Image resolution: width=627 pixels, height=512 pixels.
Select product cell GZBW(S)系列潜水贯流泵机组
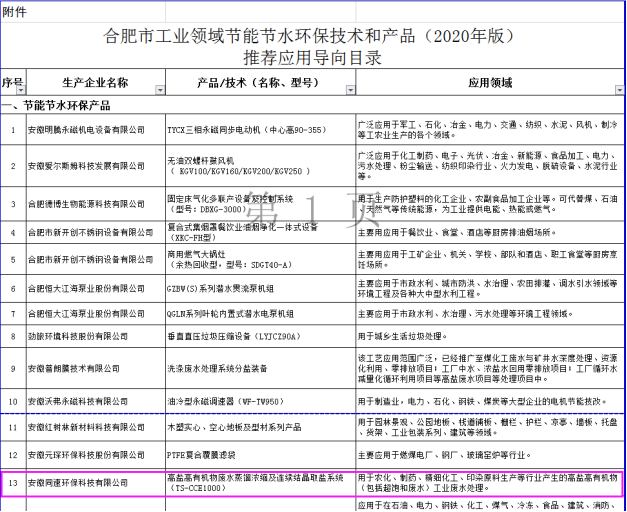(261, 289)
